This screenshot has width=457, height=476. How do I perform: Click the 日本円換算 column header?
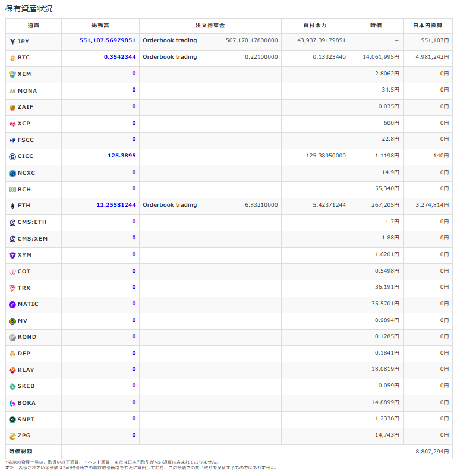(427, 26)
